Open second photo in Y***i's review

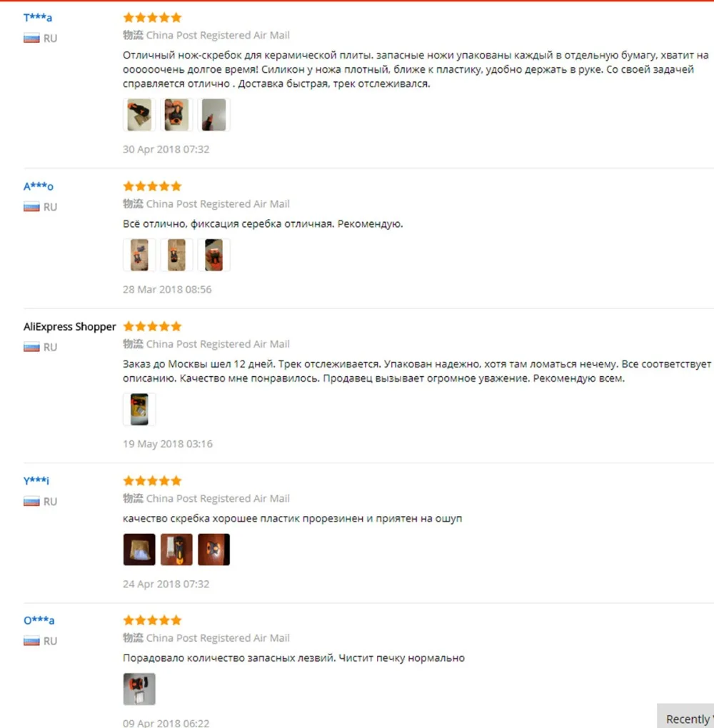(176, 550)
